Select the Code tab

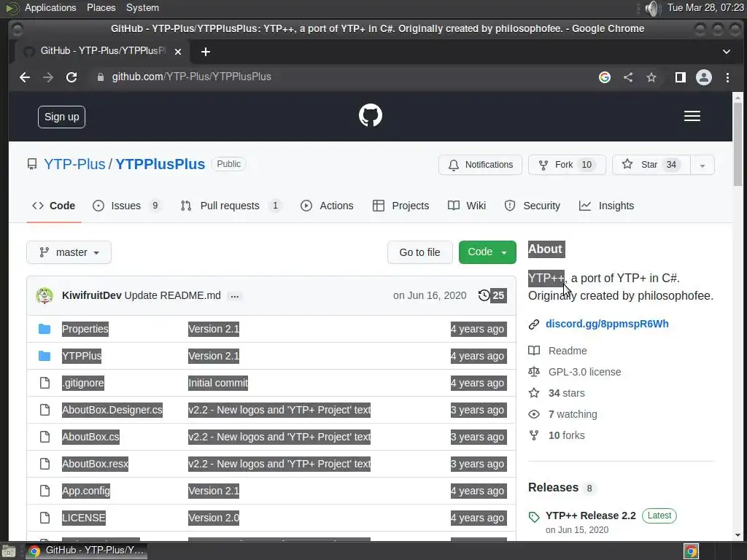pos(54,206)
